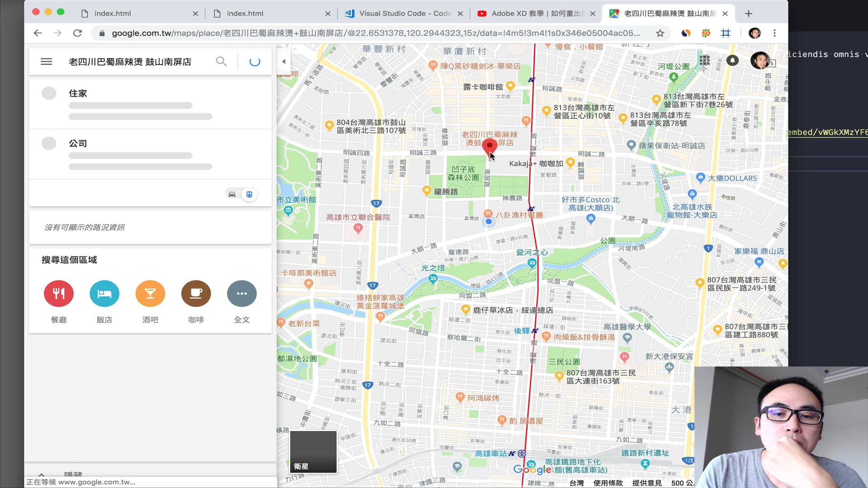Screen dimensions: 868x488
Task: Click the Coffee cup icon
Action: 196,294
